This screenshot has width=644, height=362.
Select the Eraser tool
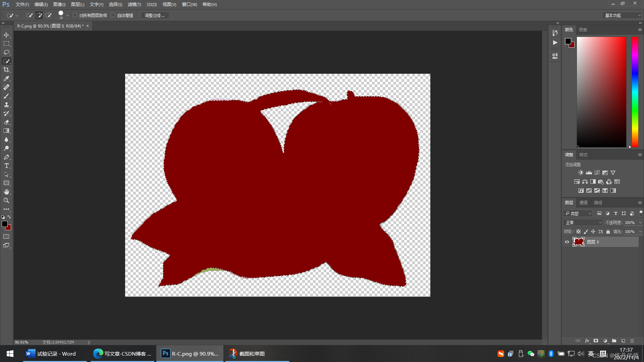click(x=6, y=122)
